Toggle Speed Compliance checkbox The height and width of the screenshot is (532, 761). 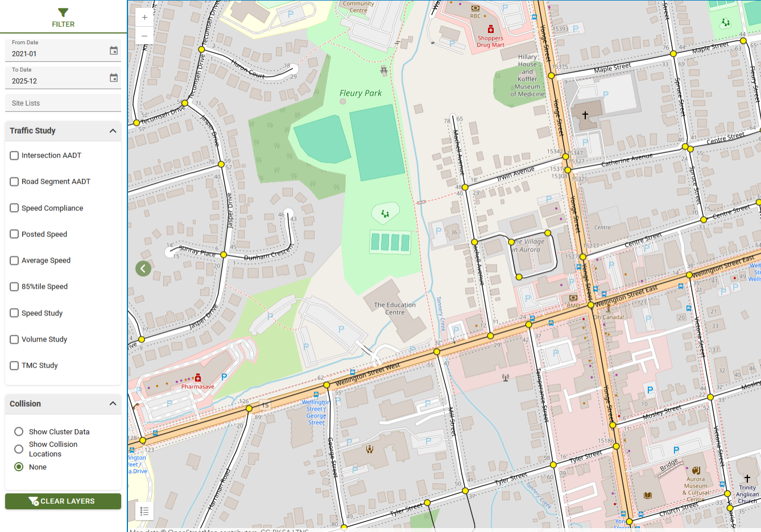tap(14, 208)
